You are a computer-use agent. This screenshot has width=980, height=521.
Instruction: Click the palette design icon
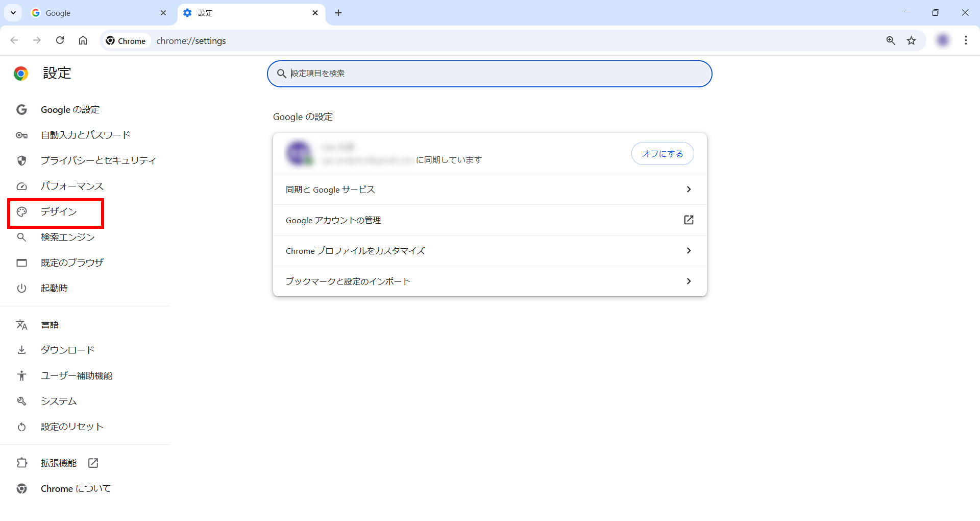point(21,212)
